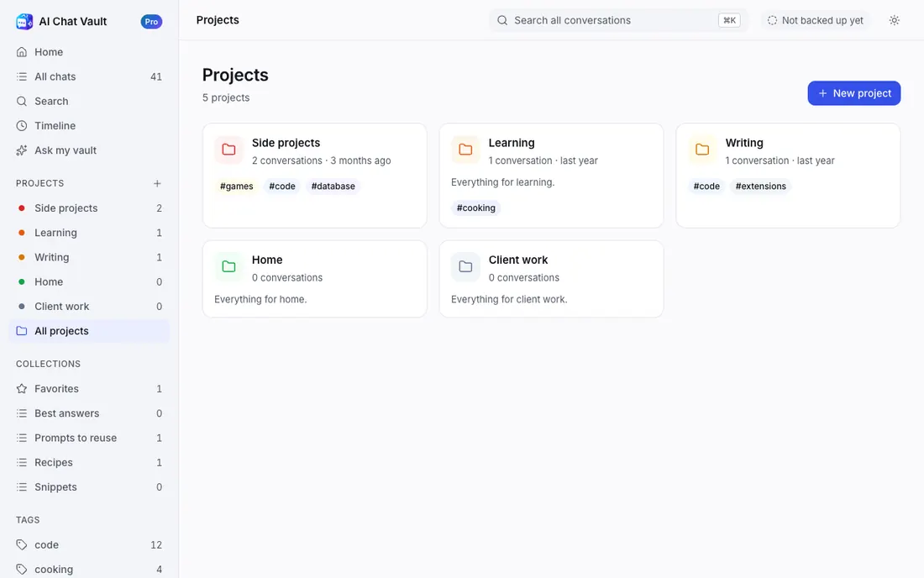Click the ⌘K shortcut badge
Image resolution: width=924 pixels, height=578 pixels.
pos(729,20)
